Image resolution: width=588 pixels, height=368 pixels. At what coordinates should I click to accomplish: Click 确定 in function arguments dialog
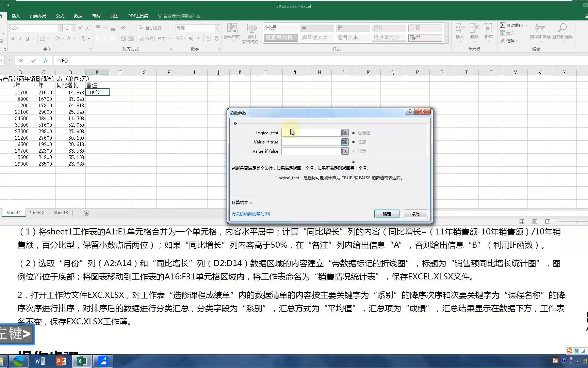pos(387,214)
